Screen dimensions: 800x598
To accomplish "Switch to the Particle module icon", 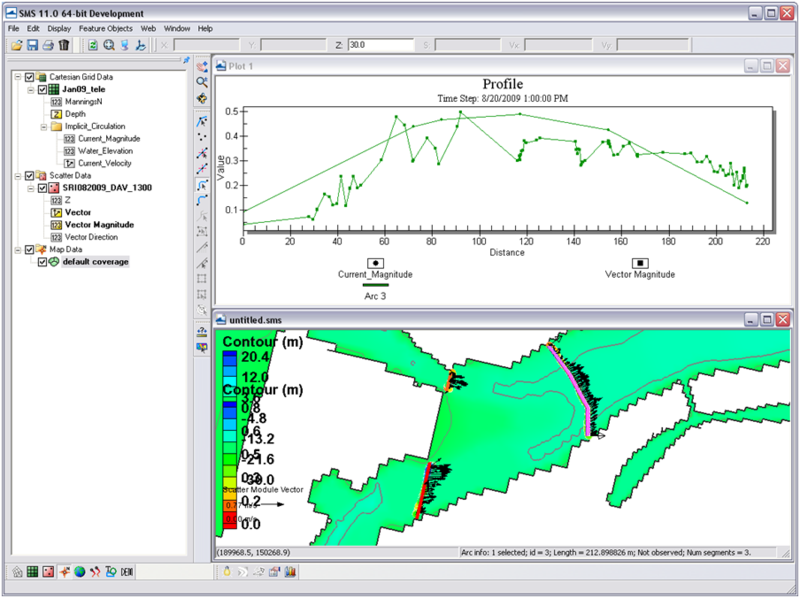I will coord(95,572).
